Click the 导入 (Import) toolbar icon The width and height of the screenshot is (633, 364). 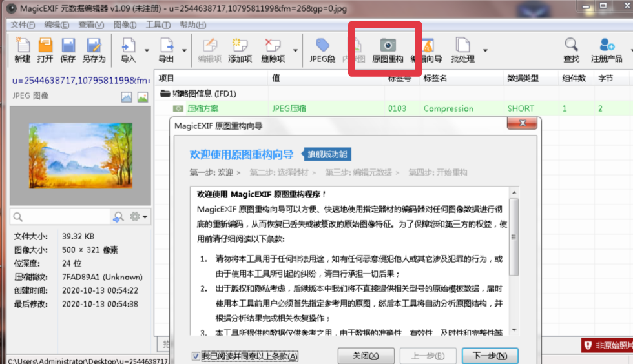(129, 45)
